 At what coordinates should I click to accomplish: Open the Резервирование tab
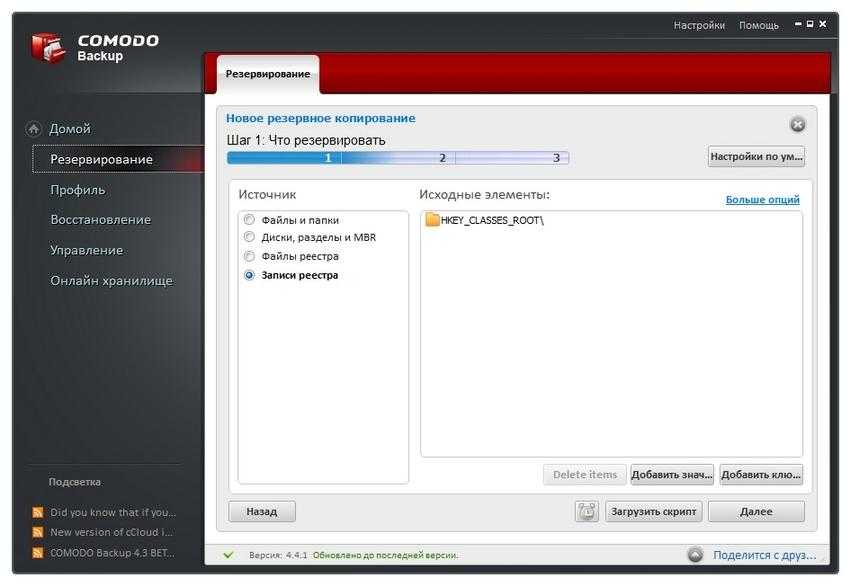click(x=267, y=74)
